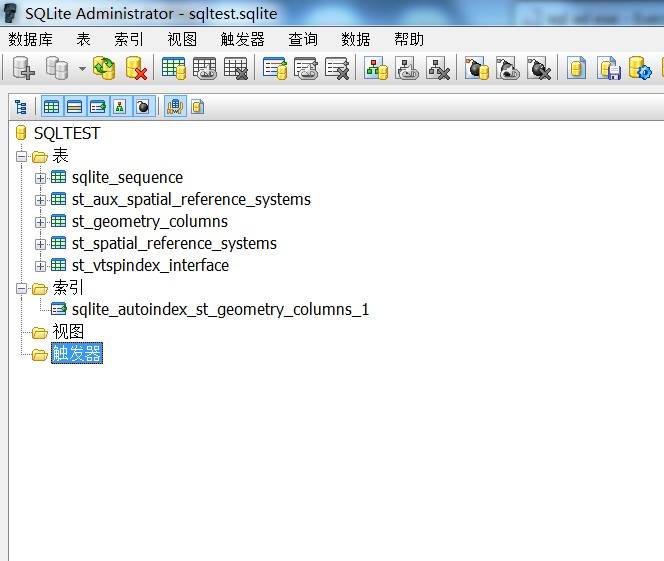
Task: Click the edit view toolbar icon
Action: click(407, 68)
